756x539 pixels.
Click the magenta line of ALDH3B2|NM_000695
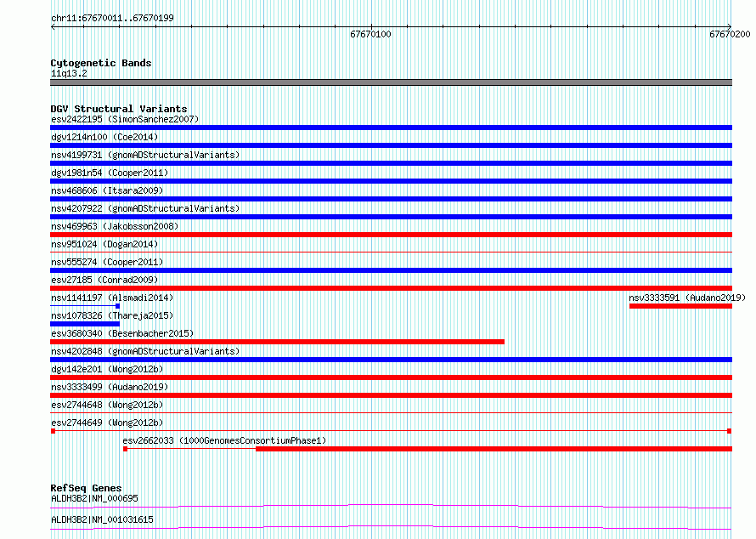391,506
